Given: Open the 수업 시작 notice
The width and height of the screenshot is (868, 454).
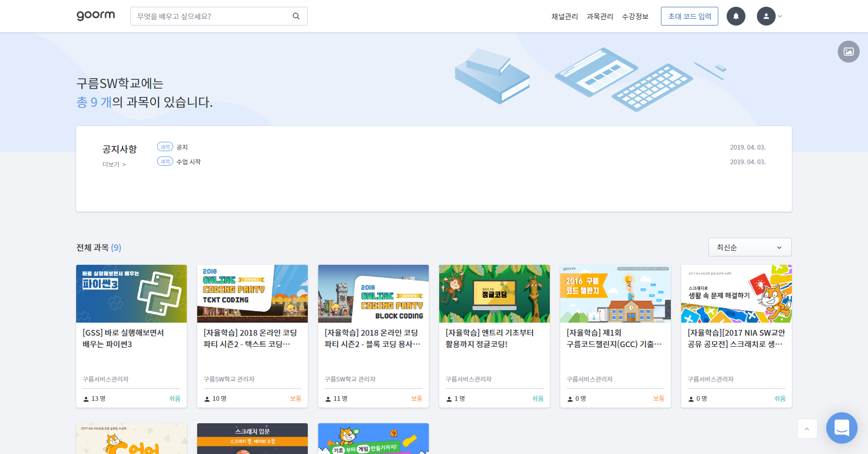Looking at the screenshot, I should pos(188,162).
